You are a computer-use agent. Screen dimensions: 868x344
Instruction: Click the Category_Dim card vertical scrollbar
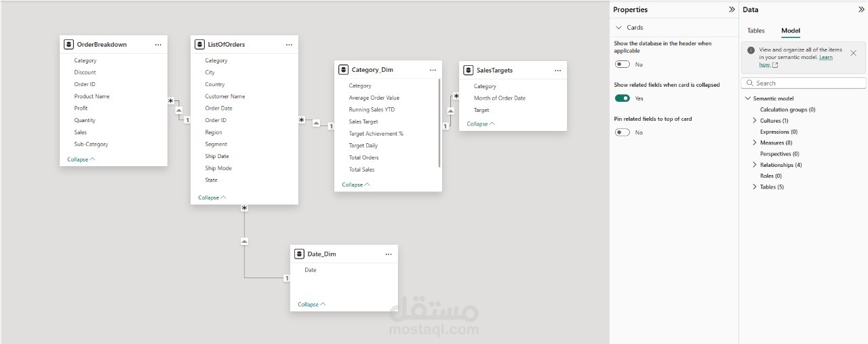point(439,122)
